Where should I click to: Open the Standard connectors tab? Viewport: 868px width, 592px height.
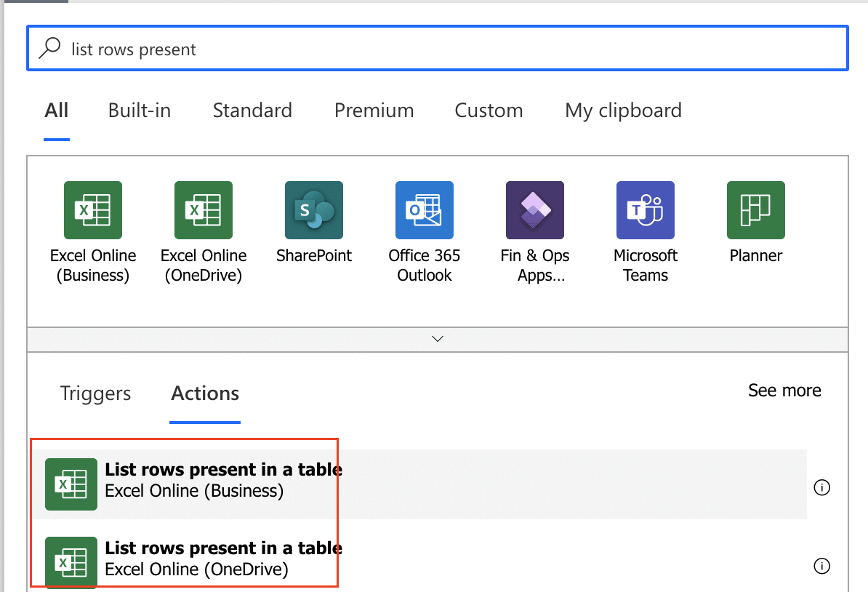pyautogui.click(x=252, y=111)
